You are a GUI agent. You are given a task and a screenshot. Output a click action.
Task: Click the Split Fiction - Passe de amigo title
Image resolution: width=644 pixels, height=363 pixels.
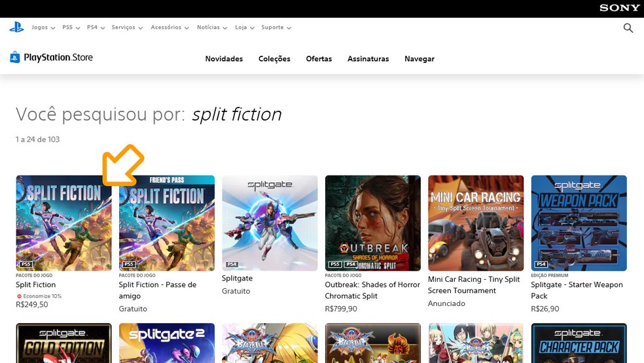coord(158,290)
